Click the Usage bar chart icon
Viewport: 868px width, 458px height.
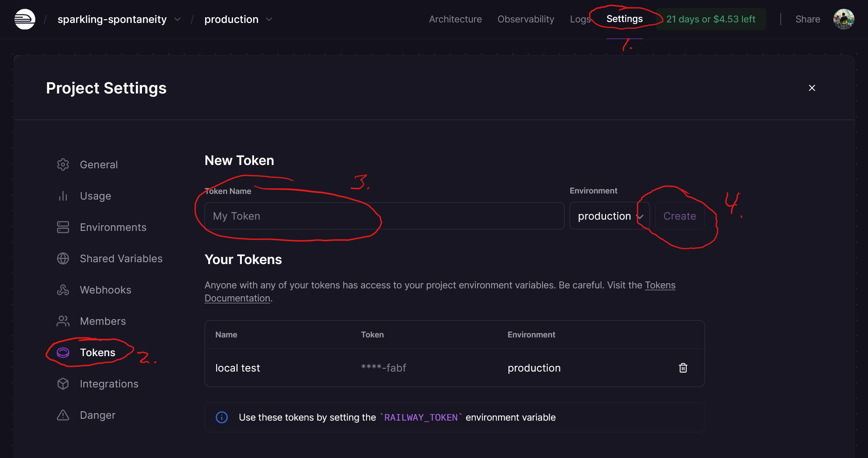pyautogui.click(x=63, y=196)
